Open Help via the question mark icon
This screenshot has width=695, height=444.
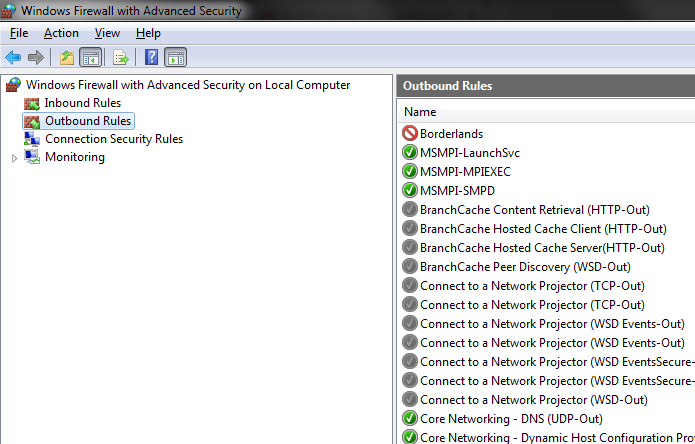click(151, 58)
